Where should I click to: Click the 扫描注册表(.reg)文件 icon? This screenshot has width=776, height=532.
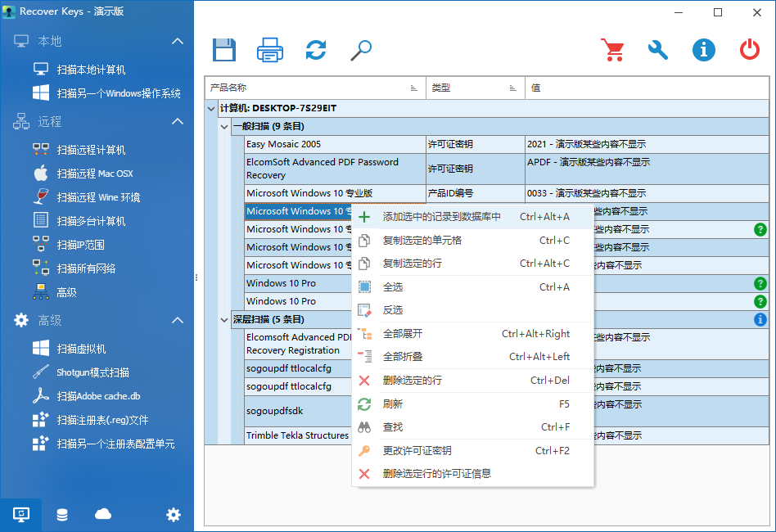coord(41,420)
